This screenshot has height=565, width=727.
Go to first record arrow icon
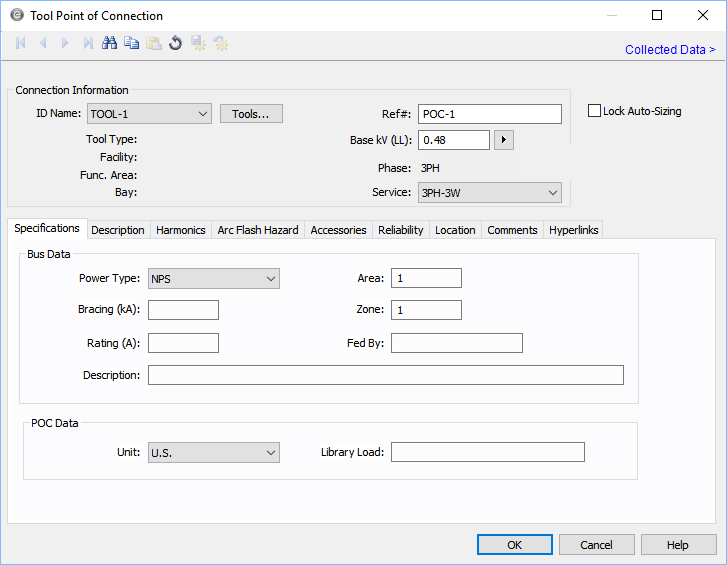coord(21,43)
